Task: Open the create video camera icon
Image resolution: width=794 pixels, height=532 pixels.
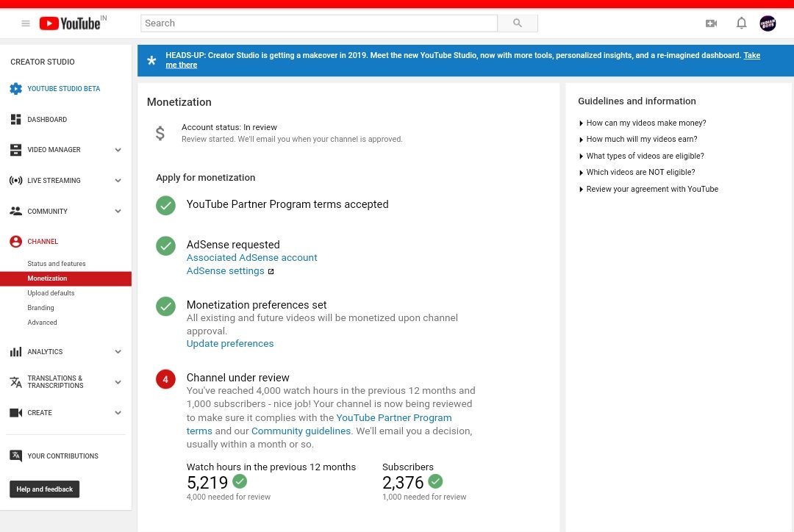Action: pos(711,24)
